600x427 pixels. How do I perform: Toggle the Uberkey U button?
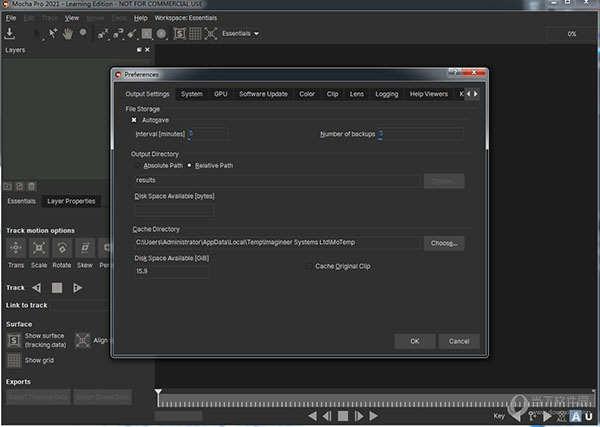[x=589, y=416]
